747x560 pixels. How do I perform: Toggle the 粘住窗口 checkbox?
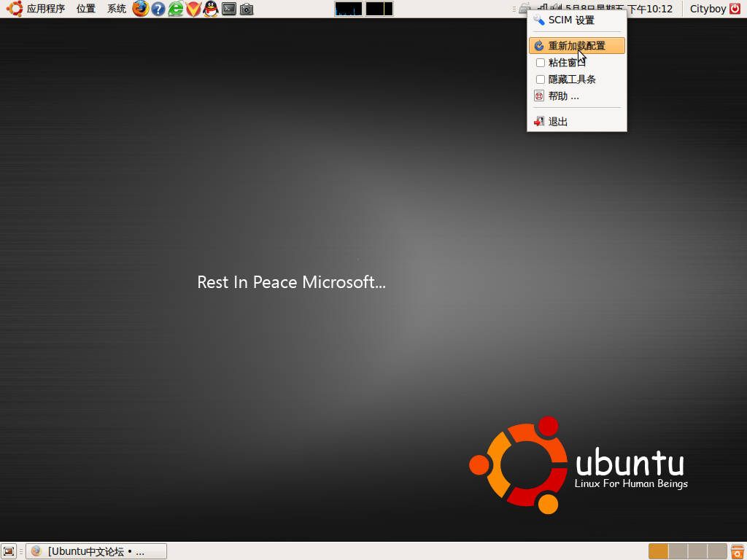click(x=541, y=63)
